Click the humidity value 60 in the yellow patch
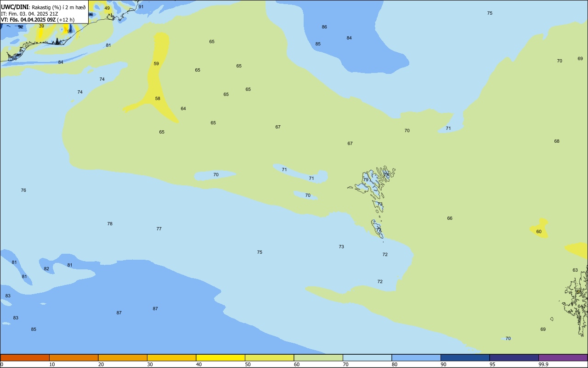 (x=539, y=232)
